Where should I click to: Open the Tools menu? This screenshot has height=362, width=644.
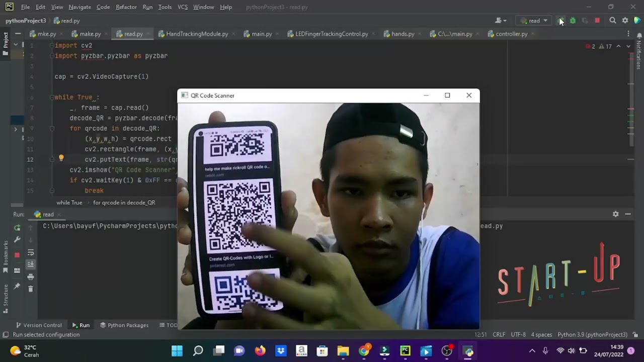(x=165, y=7)
